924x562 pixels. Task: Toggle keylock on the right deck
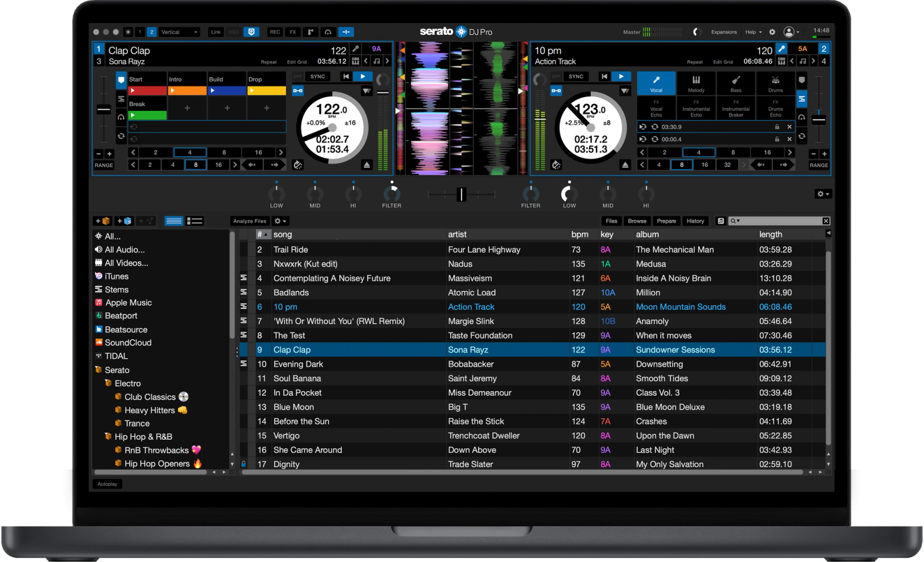pos(556,91)
